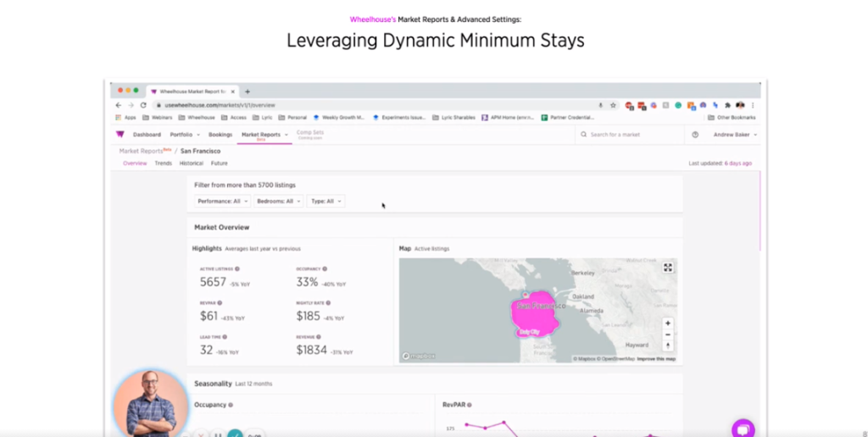This screenshot has width=868, height=437.
Task: Show info for Active Listings metric
Action: click(x=237, y=268)
